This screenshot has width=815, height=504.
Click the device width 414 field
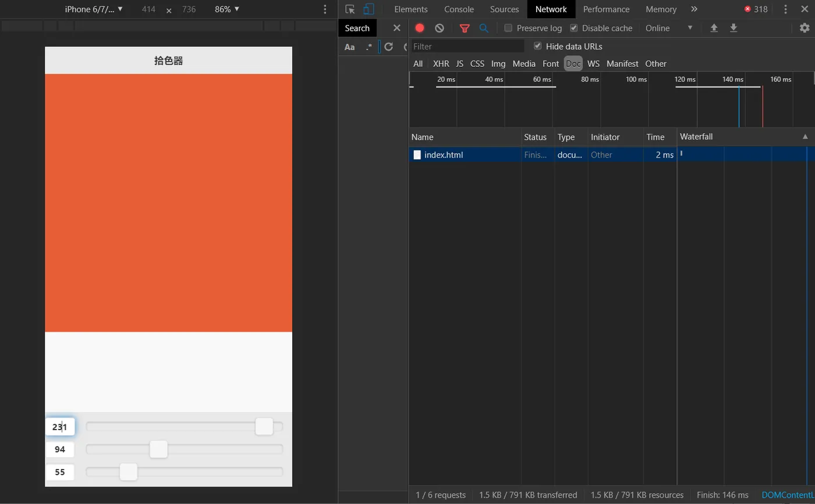[148, 9]
